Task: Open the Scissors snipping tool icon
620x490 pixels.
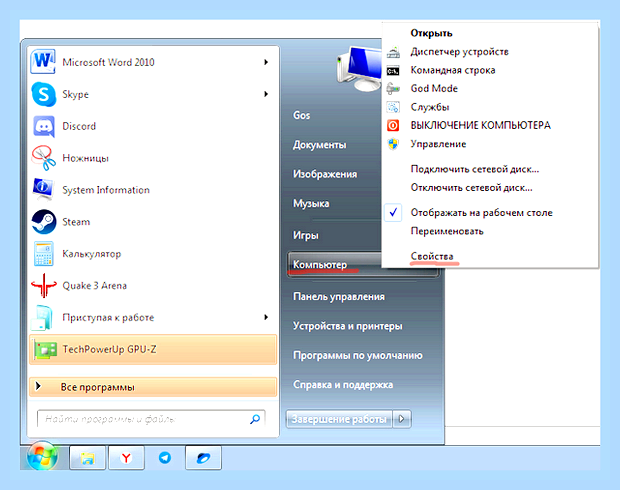Action: click(43, 158)
